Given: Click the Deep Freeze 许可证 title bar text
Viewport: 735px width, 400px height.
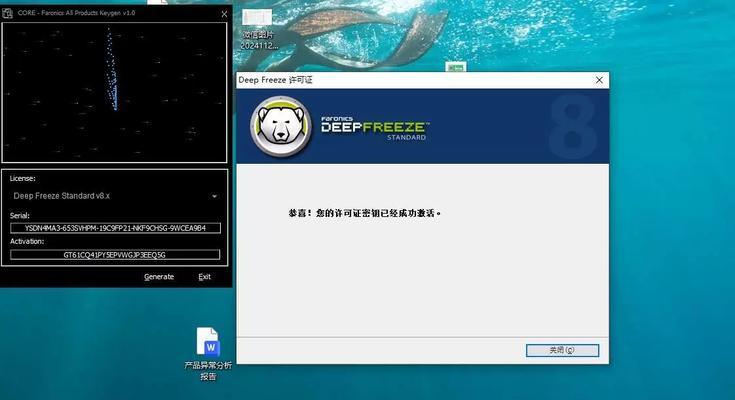Looking at the screenshot, I should 275,80.
